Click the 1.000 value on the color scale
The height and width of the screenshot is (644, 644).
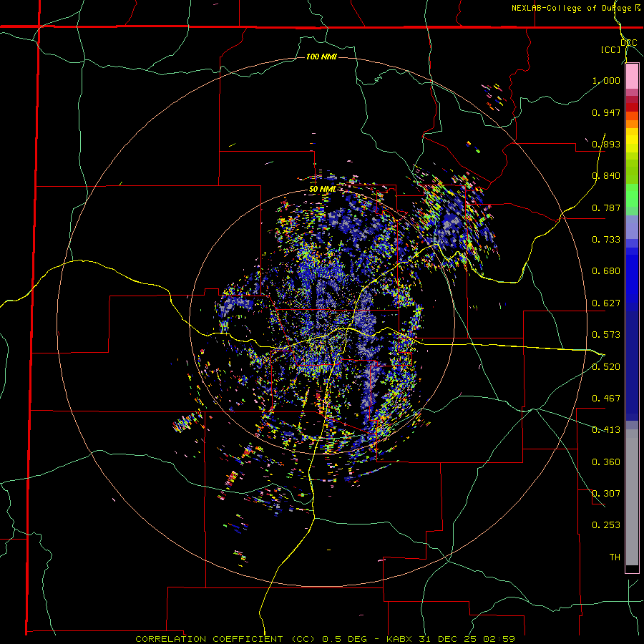(x=606, y=80)
